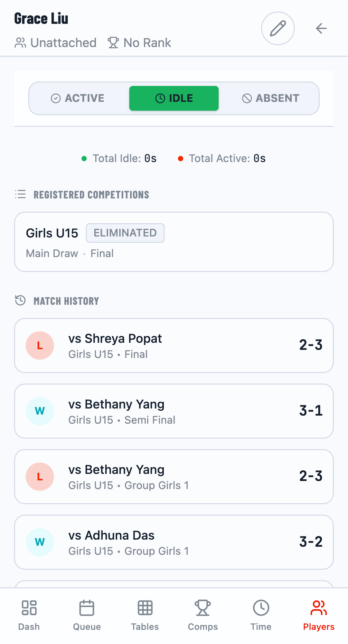Expand the match vs Shreya Popat
Viewport: 348px width, 644px height.
(x=174, y=345)
